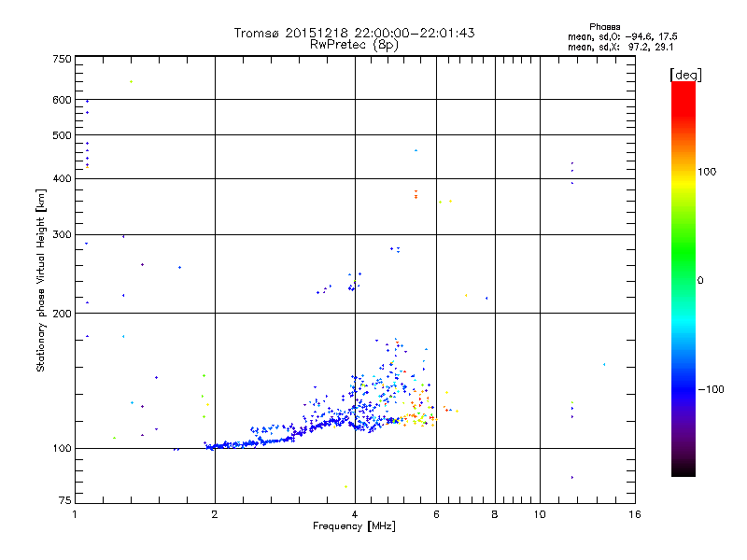Image resolution: width=747 pixels, height=560 pixels.
Task: Click y-axis tick label '500'
Action: (62, 135)
